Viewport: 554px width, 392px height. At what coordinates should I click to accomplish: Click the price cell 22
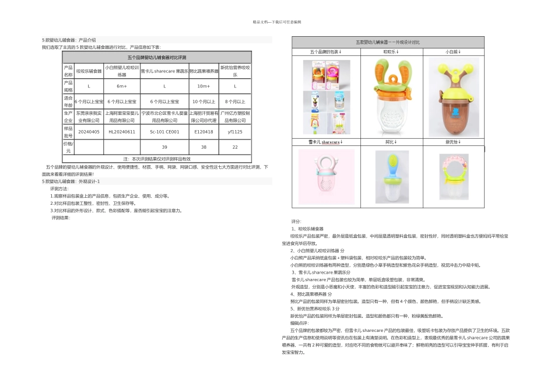[x=235, y=147]
